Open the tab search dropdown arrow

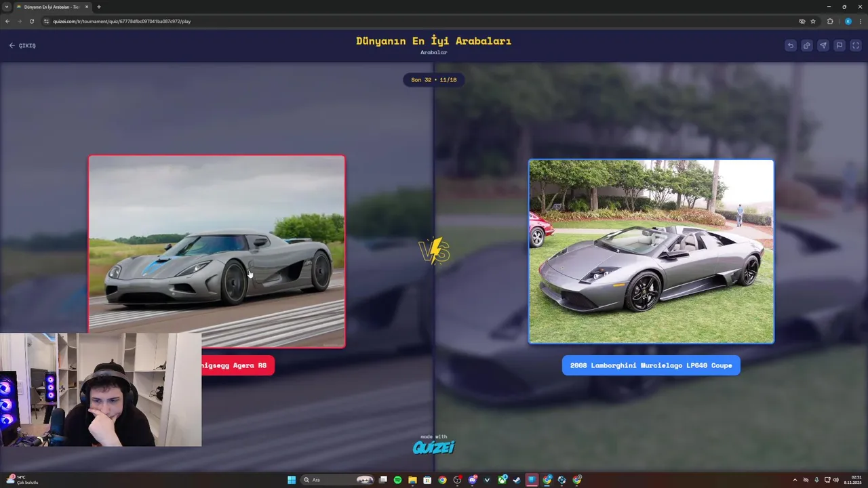pyautogui.click(x=6, y=7)
